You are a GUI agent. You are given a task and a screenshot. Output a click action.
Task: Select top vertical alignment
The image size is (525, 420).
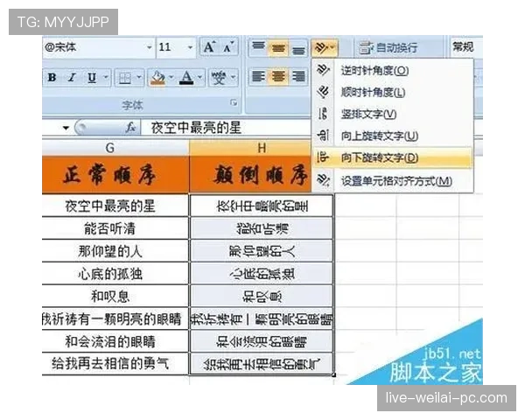coord(258,48)
